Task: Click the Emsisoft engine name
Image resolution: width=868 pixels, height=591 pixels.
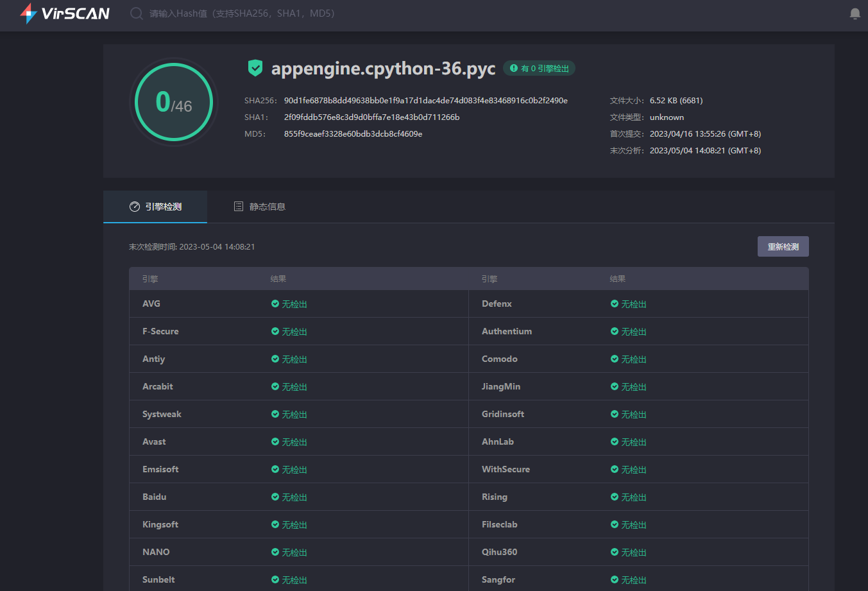Action: click(160, 469)
